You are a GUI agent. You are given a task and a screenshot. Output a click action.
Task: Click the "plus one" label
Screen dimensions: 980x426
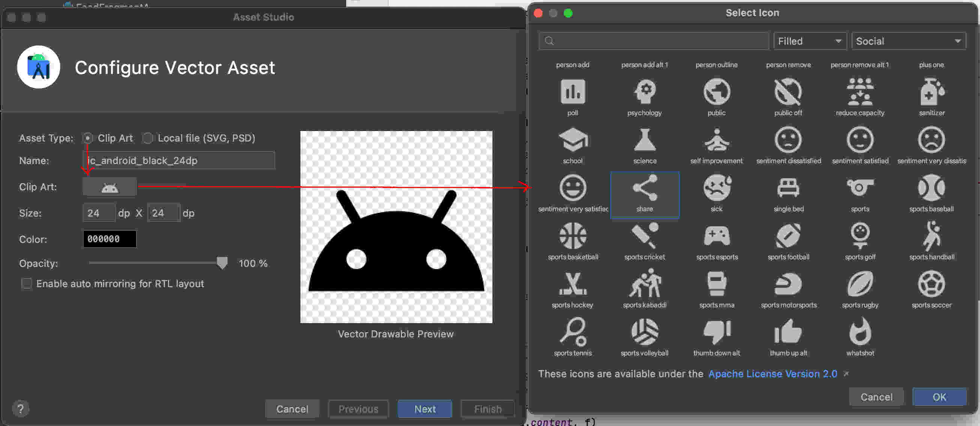931,65
